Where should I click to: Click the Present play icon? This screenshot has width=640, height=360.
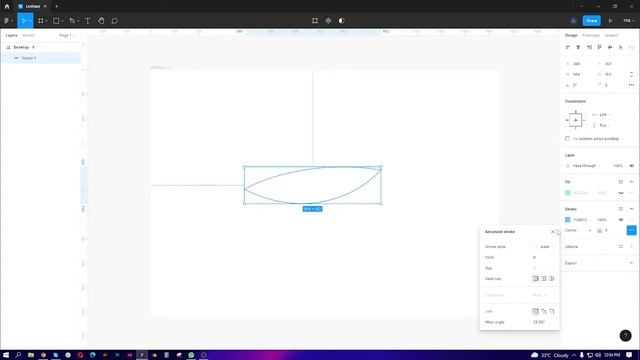[611, 21]
